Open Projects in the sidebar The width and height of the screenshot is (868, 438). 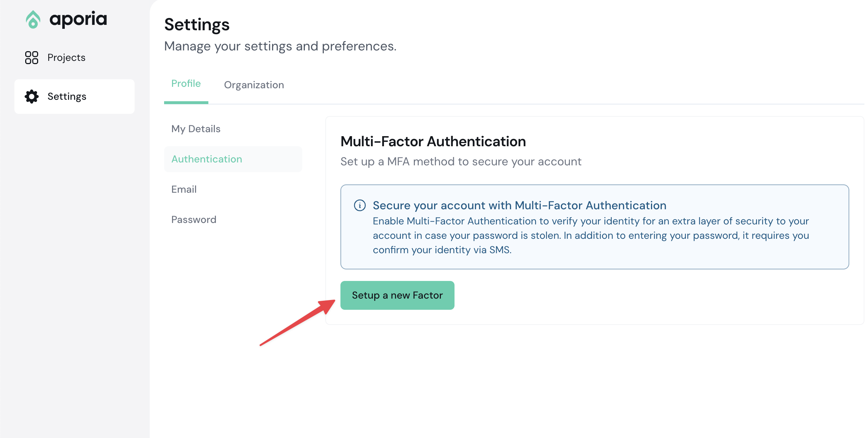(66, 58)
